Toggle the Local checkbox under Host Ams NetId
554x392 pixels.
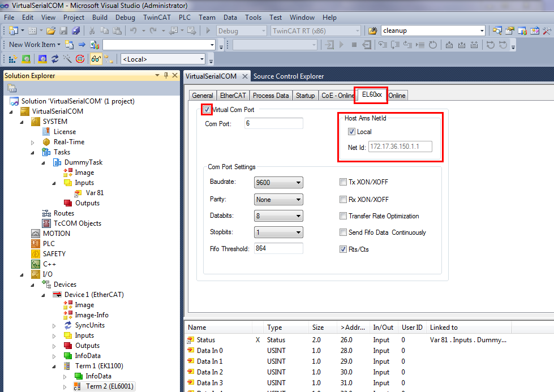(351, 132)
